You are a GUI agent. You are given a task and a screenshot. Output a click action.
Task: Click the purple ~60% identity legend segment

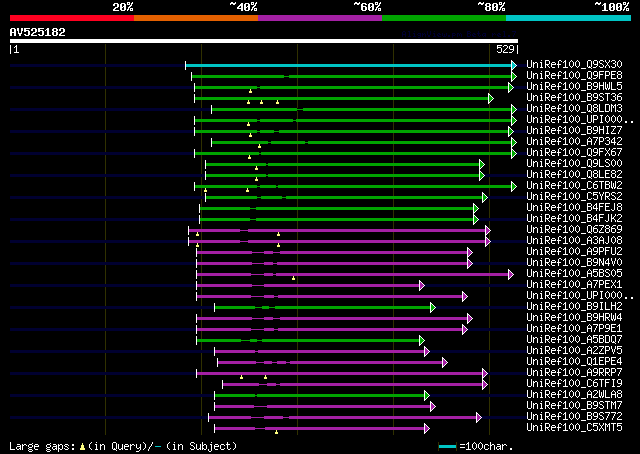coord(320,18)
